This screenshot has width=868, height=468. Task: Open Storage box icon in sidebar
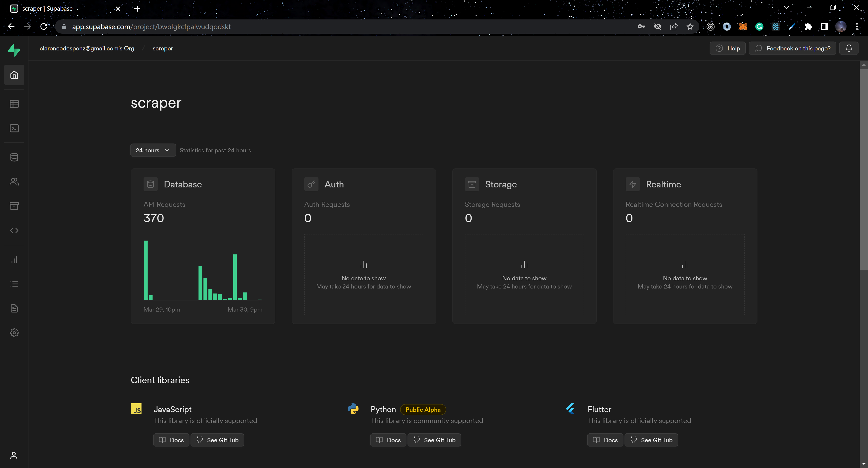point(14,206)
